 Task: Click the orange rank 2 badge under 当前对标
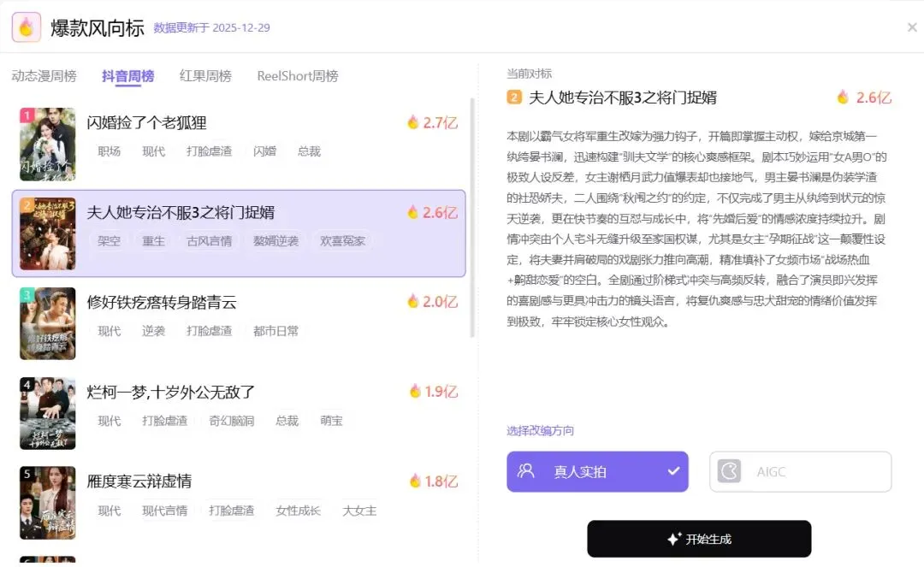(514, 97)
